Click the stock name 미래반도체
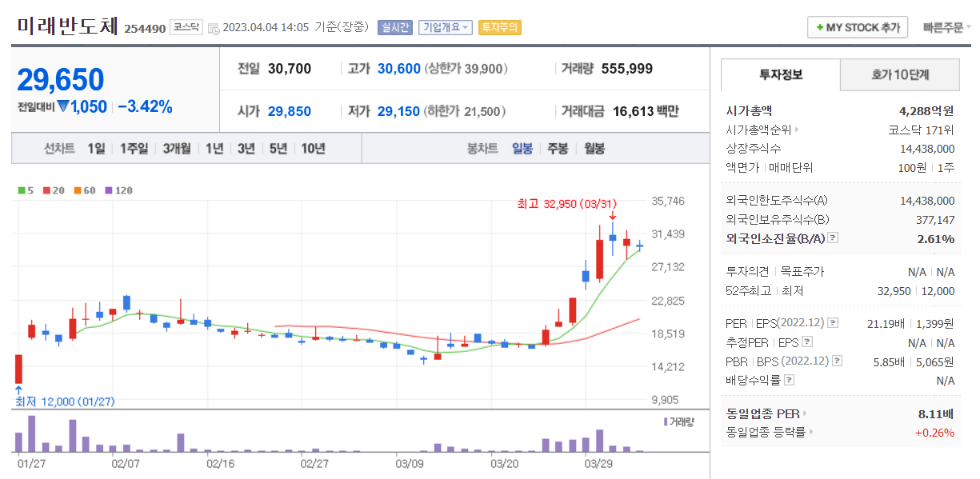 68,26
